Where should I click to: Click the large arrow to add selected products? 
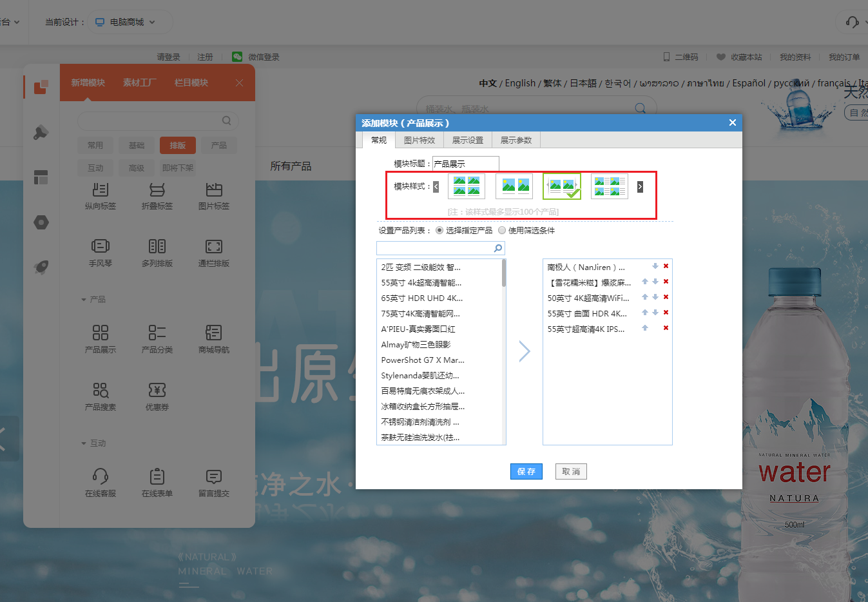(525, 351)
